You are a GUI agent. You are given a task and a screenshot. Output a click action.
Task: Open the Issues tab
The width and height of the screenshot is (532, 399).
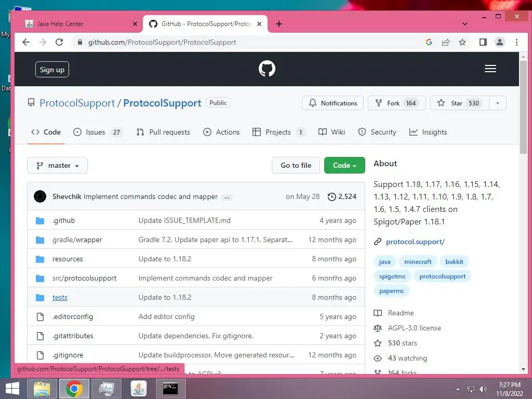tap(98, 132)
